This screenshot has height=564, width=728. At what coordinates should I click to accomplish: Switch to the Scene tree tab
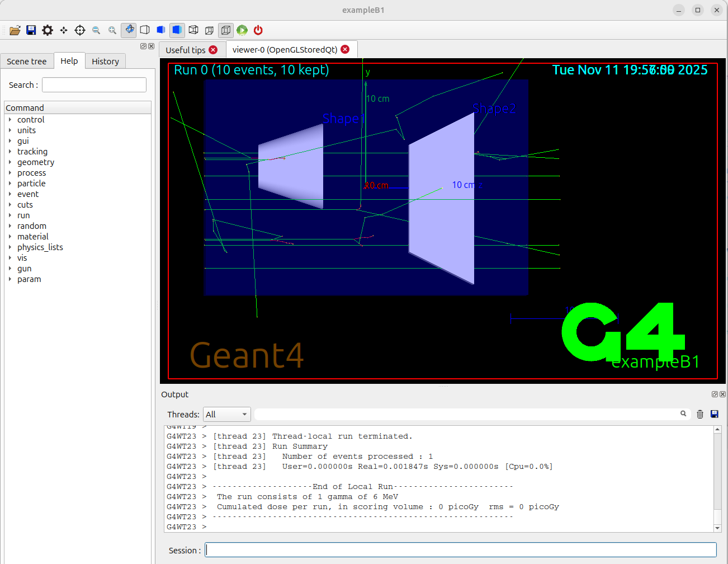(27, 62)
